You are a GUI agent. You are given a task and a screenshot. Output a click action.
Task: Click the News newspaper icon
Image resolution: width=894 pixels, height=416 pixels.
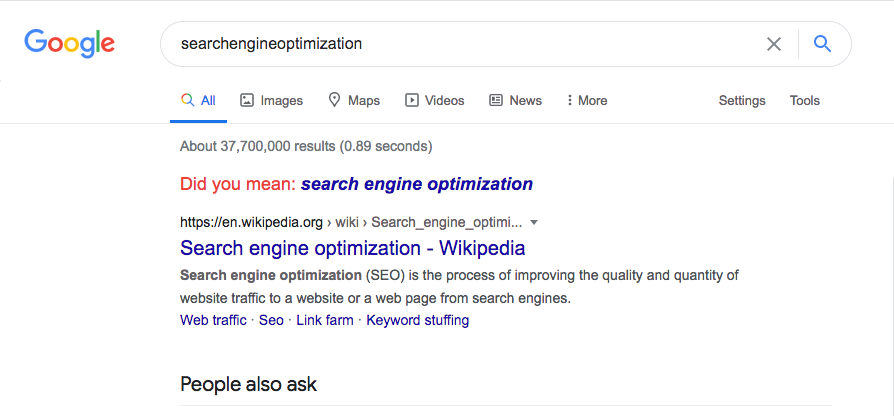[x=496, y=100]
